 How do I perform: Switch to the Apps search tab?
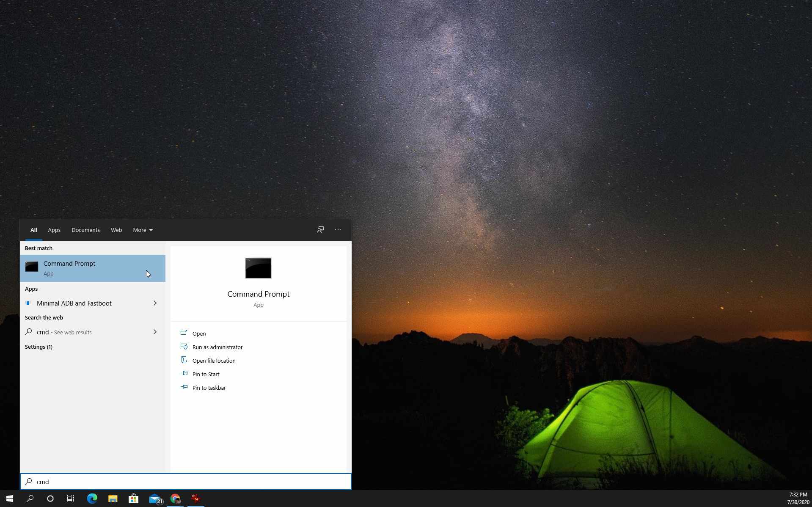pos(54,230)
